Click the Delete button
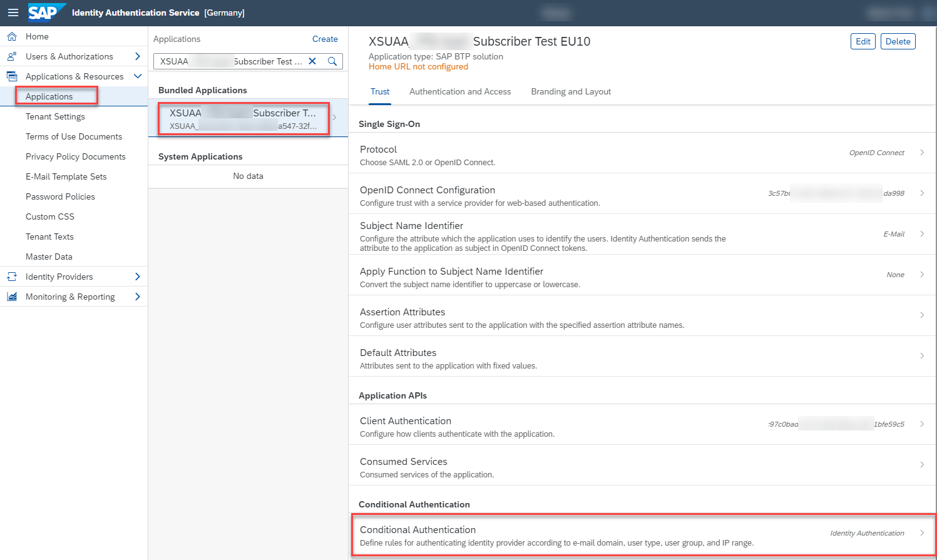 (x=898, y=41)
